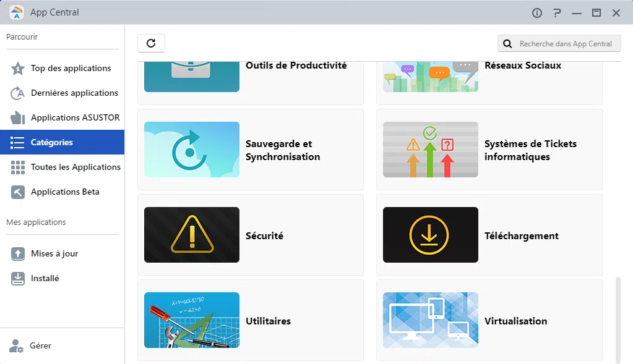This screenshot has height=364, width=633.
Task: Click the Mises à jour upload icon
Action: [x=18, y=253]
